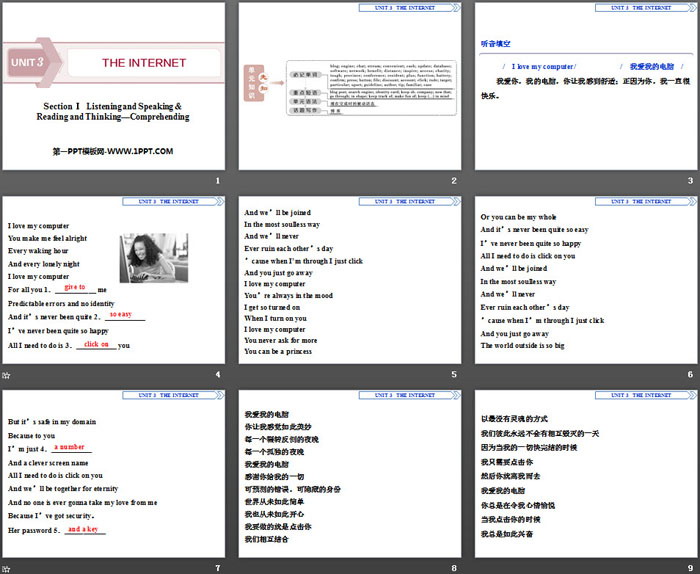The height and width of the screenshot is (574, 700).
Task: Click the woman-with-computer photo on slide 4
Action: (147, 257)
